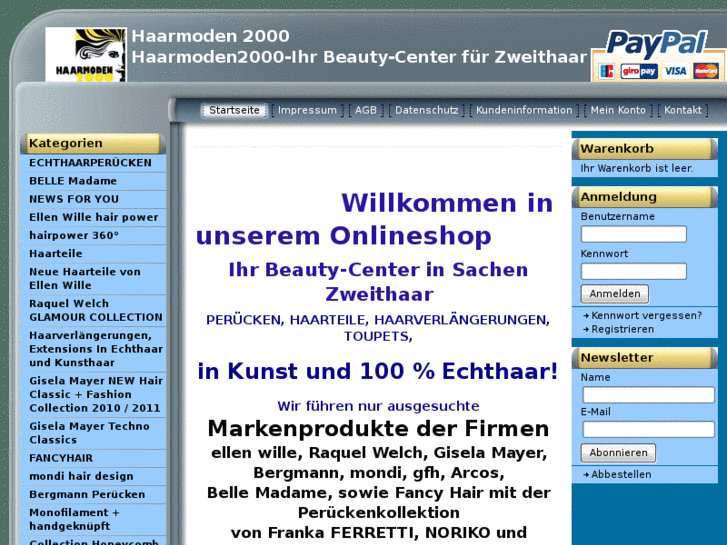Click the giropay payment icon

click(639, 71)
